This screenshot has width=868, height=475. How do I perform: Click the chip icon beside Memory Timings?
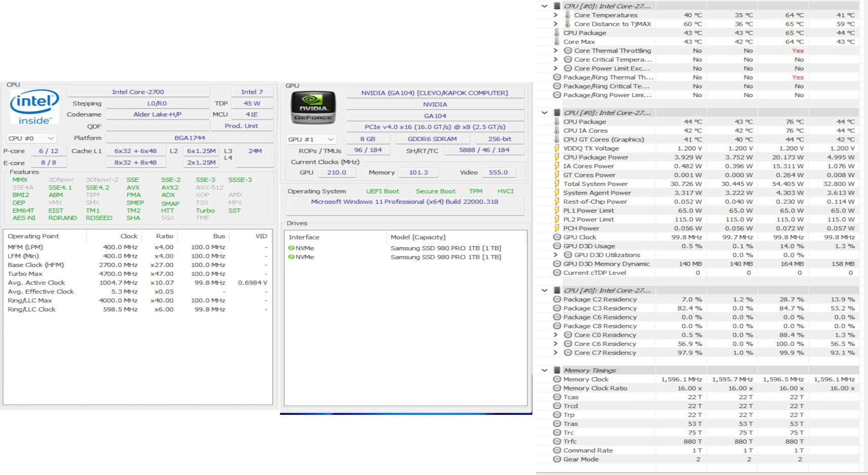(x=557, y=370)
